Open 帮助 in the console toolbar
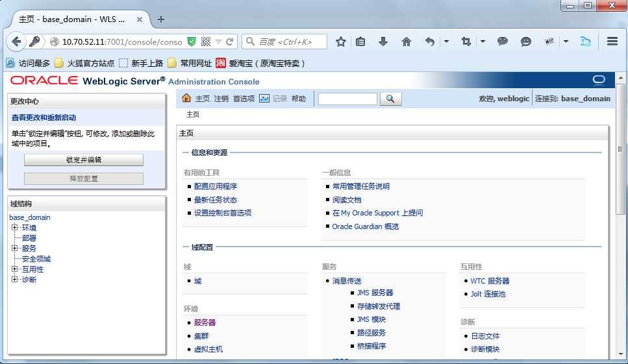The height and width of the screenshot is (364, 628). 298,99
